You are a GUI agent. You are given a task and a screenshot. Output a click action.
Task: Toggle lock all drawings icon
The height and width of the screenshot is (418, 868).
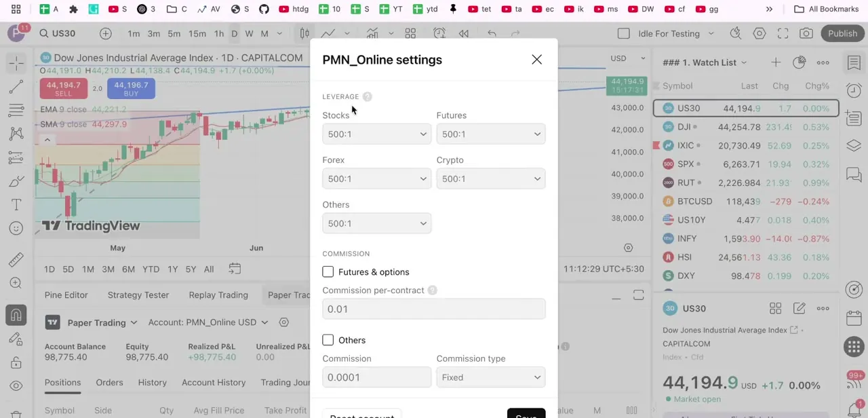[x=16, y=362]
